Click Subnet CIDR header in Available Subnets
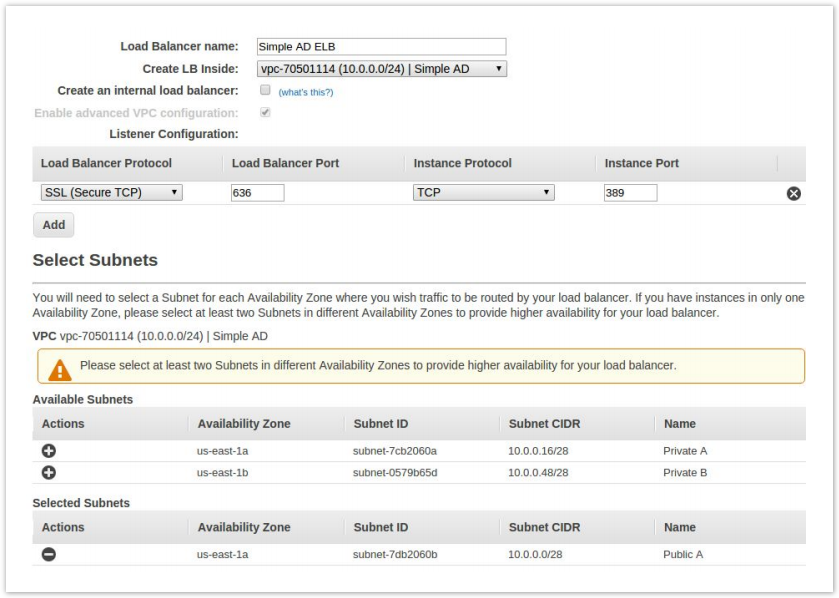The image size is (839, 598). coord(544,424)
